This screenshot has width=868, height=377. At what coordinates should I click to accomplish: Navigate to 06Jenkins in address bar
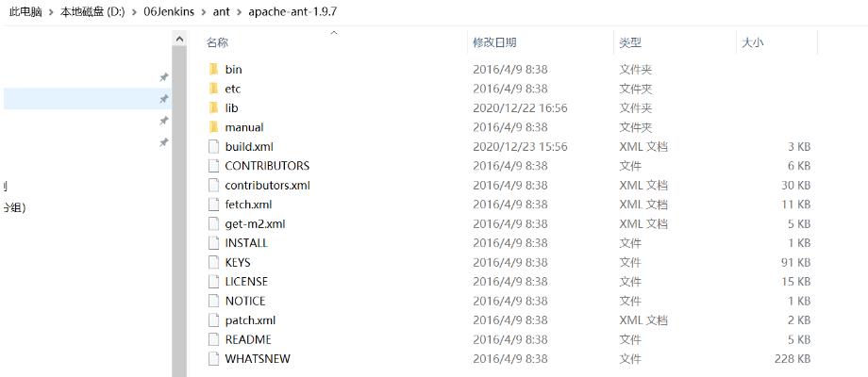169,12
